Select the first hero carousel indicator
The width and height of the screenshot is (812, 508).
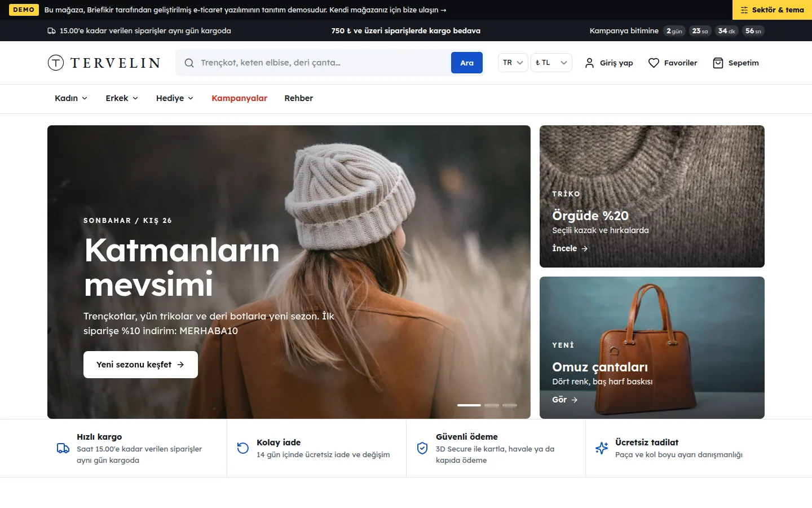(469, 405)
